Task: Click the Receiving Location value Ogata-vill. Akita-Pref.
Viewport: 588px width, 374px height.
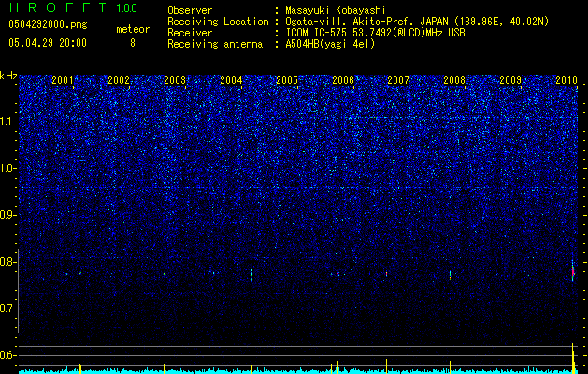Action: coord(351,22)
